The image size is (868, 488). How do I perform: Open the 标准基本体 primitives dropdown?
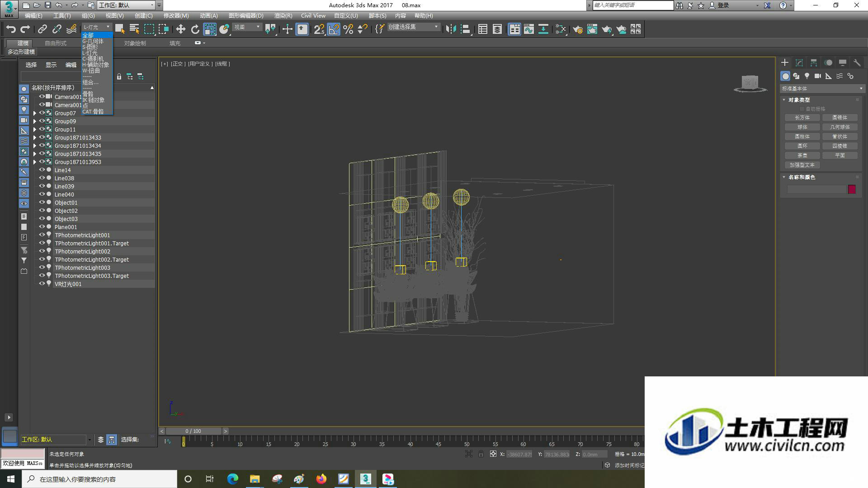tap(822, 89)
